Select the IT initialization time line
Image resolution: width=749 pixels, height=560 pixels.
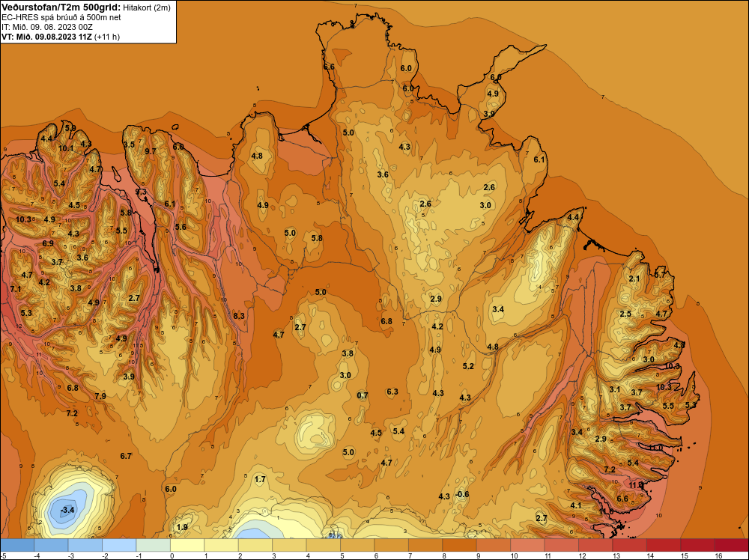46,27
